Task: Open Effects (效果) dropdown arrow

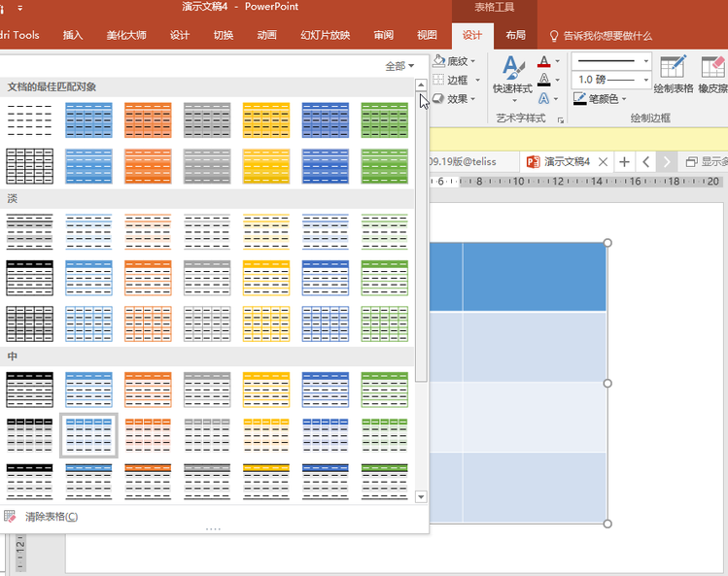Action: [x=473, y=98]
